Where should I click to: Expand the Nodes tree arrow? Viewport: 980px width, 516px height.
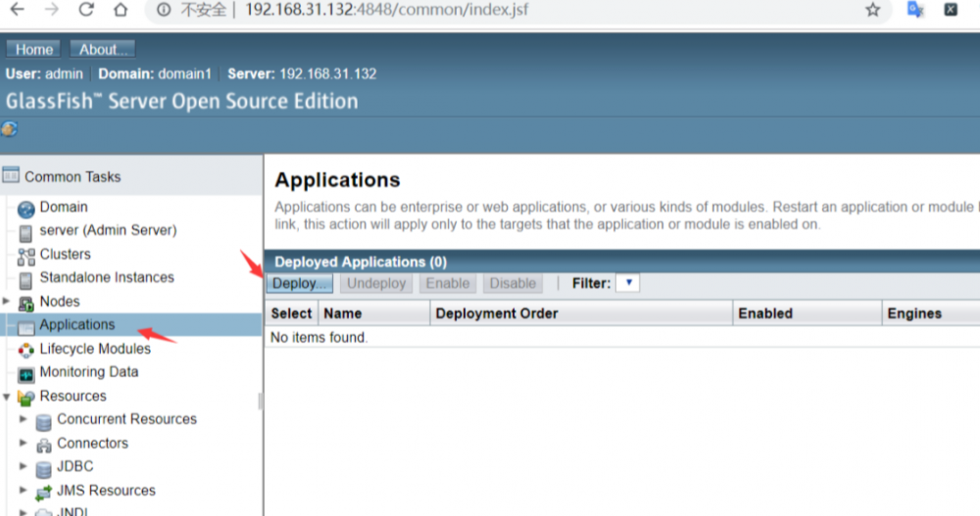tap(6, 302)
